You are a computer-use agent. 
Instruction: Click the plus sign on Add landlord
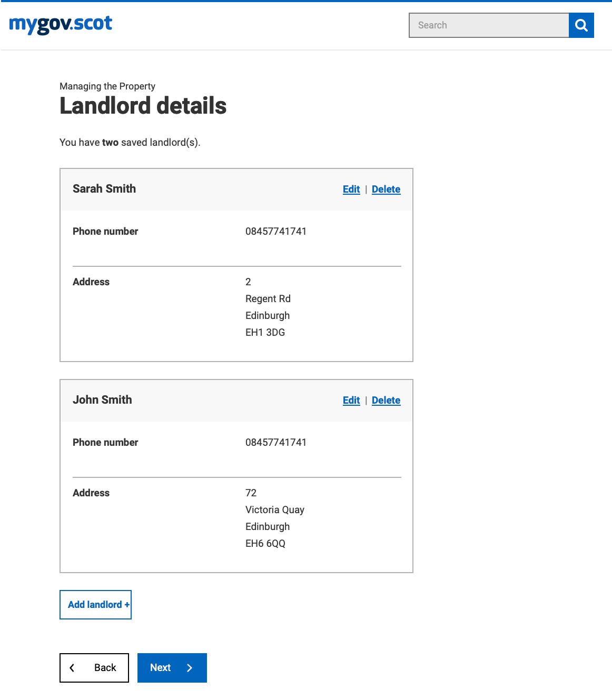click(x=127, y=605)
